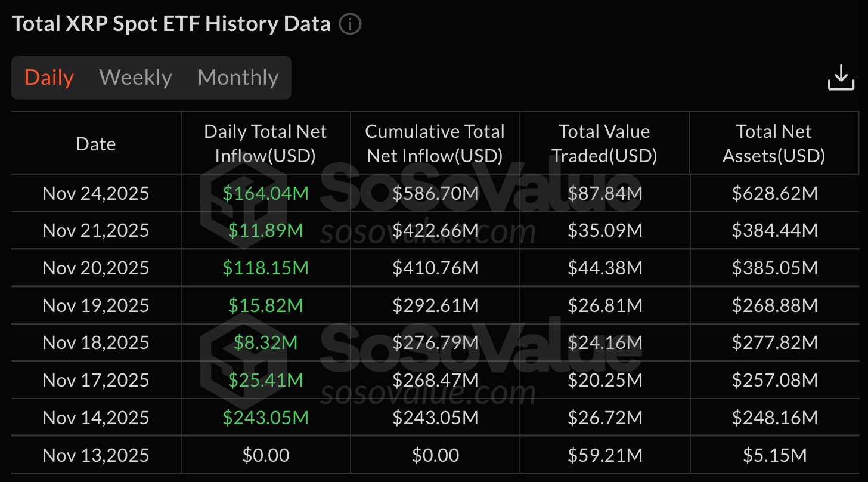Click the $20.25M value traded cell

coord(604,380)
